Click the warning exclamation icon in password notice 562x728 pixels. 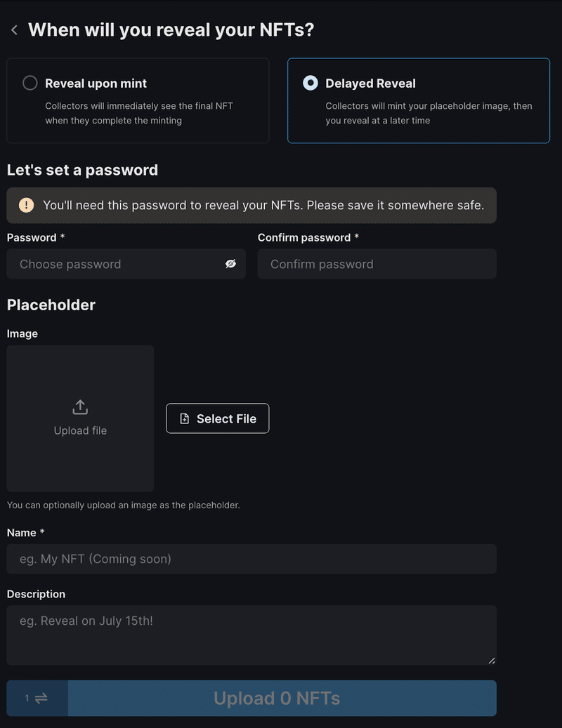point(27,205)
